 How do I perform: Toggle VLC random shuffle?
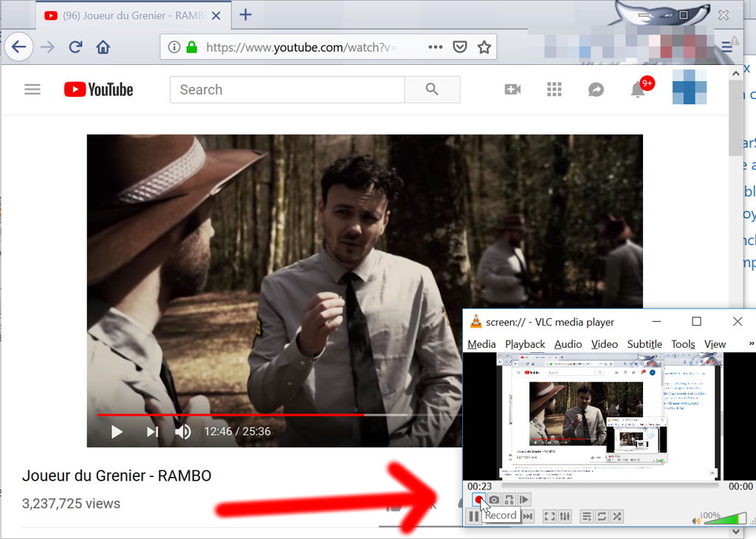[617, 517]
